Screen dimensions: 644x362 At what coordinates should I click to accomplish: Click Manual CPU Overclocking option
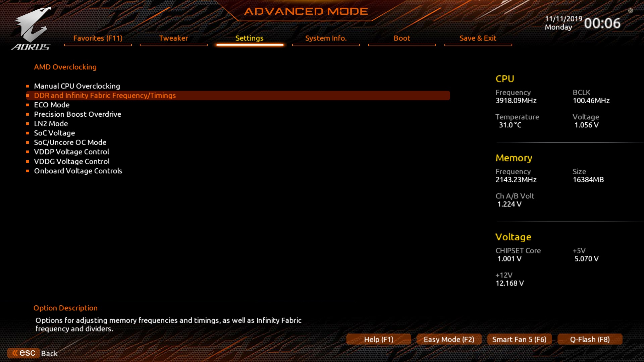pos(77,86)
